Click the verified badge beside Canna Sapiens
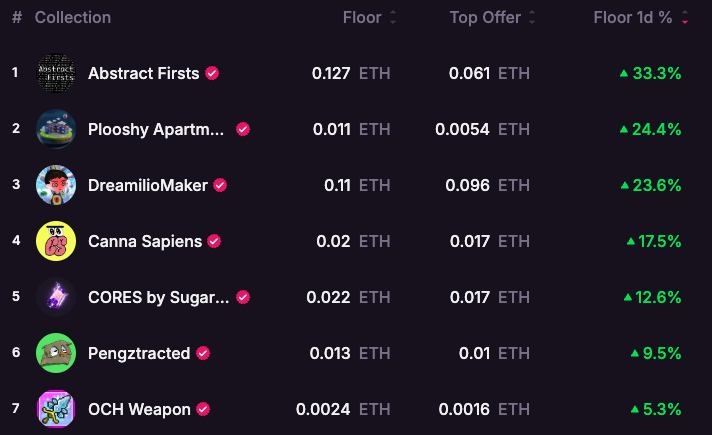This screenshot has width=712, height=435. coord(214,241)
